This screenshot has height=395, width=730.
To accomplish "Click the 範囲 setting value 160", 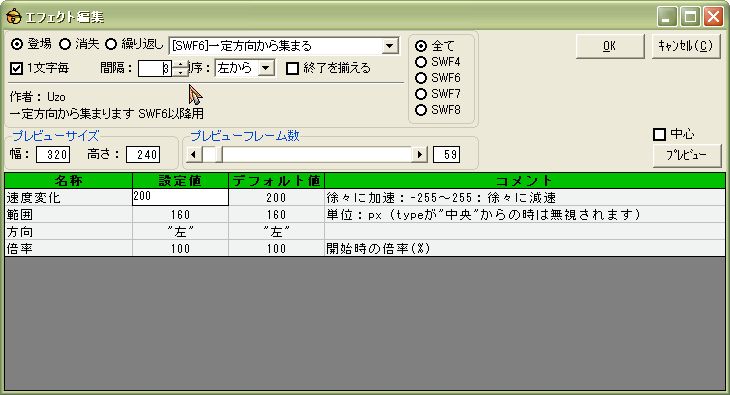I will [180, 215].
